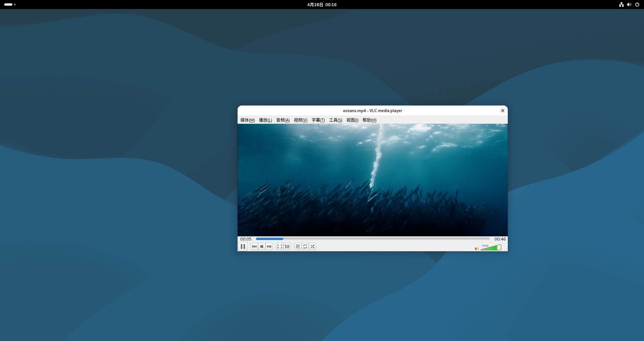The width and height of the screenshot is (644, 341).
Task: Open the 播放(L) menu
Action: point(265,120)
